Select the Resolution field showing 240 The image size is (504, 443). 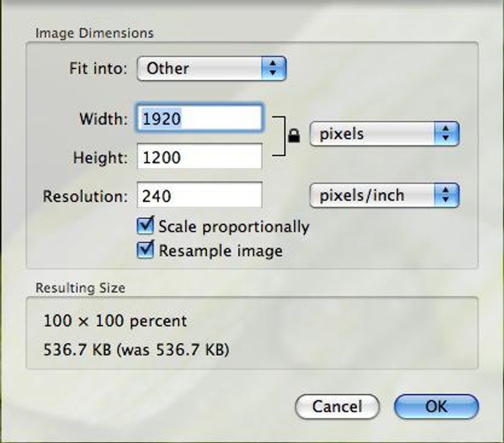tap(200, 196)
